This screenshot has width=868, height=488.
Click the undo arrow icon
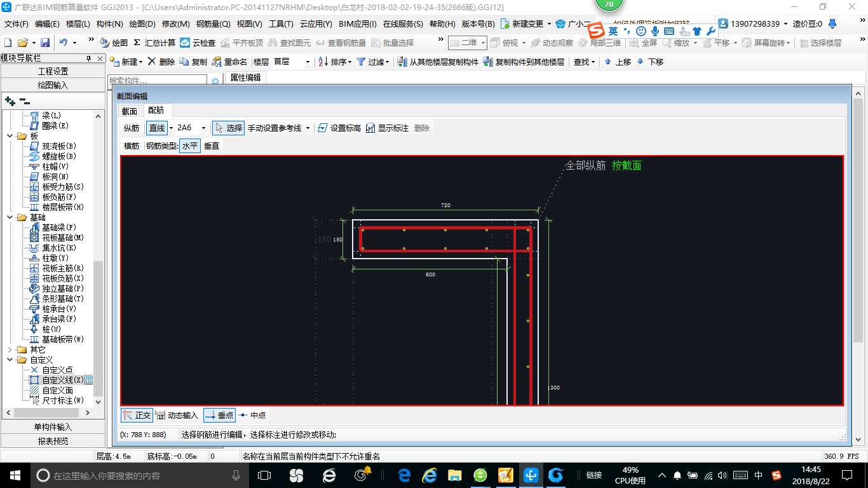64,43
